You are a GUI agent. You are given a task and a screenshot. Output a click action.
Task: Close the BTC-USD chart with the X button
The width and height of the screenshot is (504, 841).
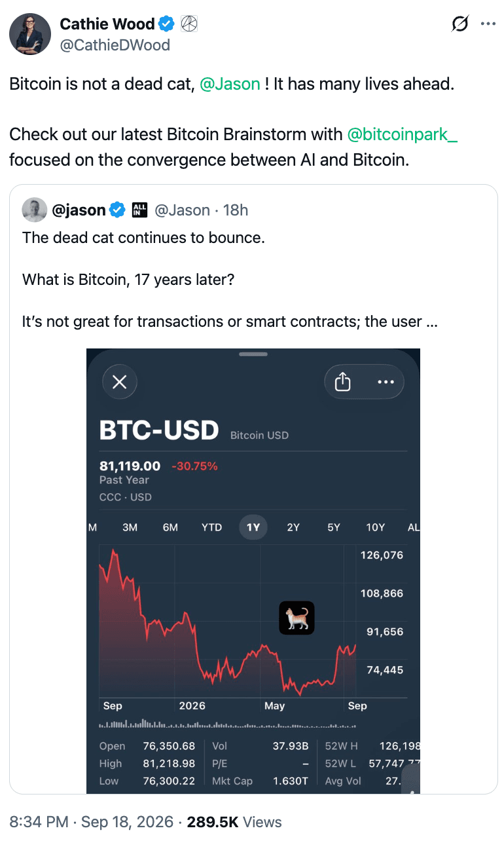pyautogui.click(x=120, y=382)
